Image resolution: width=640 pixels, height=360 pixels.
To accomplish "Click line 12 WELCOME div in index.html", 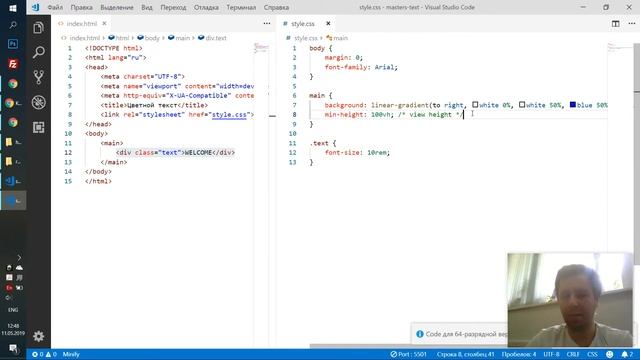I will point(175,153).
